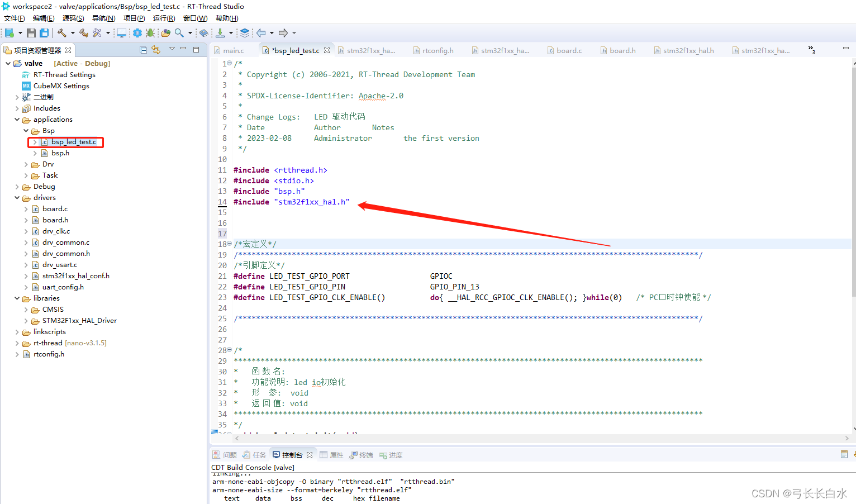Open the 源码(S) menu
Viewport: 856px width, 504px height.
(x=73, y=18)
